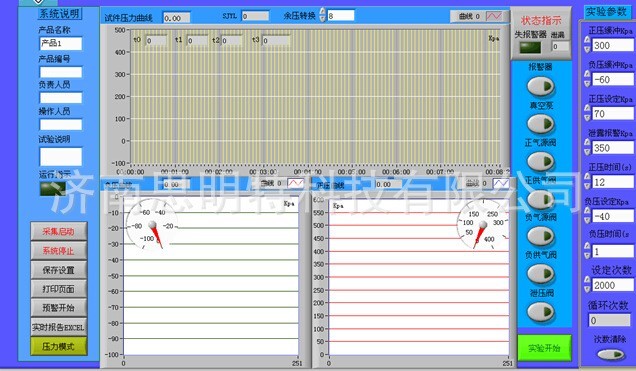Click the negative pressure chart's curve legend icon
Image resolution: width=636 pixels, height=371 pixels.
[x=295, y=183]
